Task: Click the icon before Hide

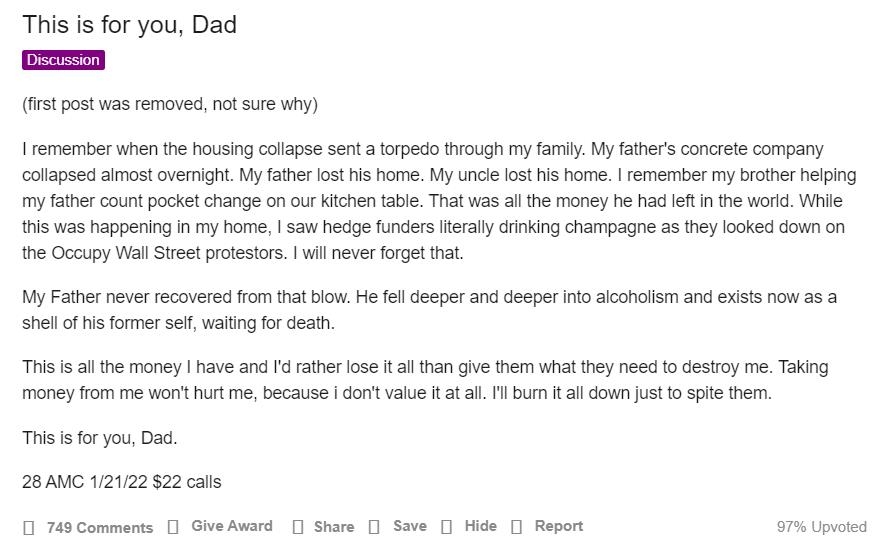Action: 446,526
